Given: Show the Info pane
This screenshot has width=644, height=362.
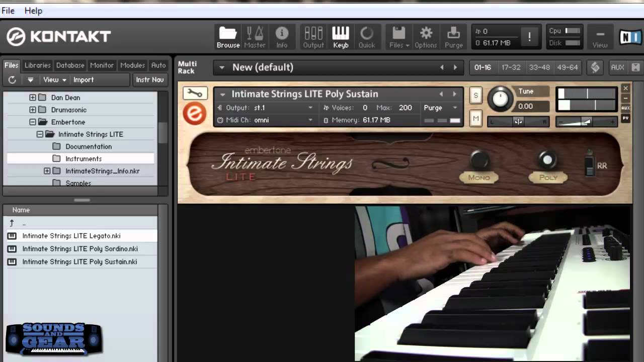Looking at the screenshot, I should 282,38.
